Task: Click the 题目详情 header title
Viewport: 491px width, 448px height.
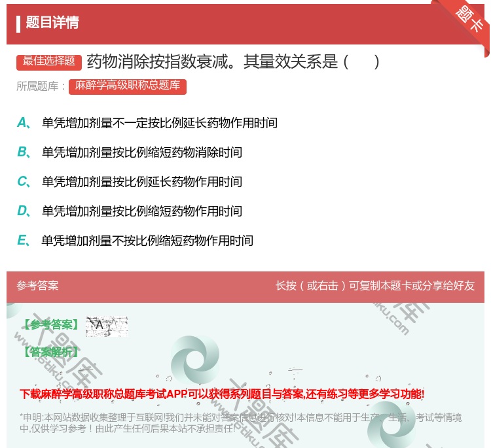Action: point(52,22)
